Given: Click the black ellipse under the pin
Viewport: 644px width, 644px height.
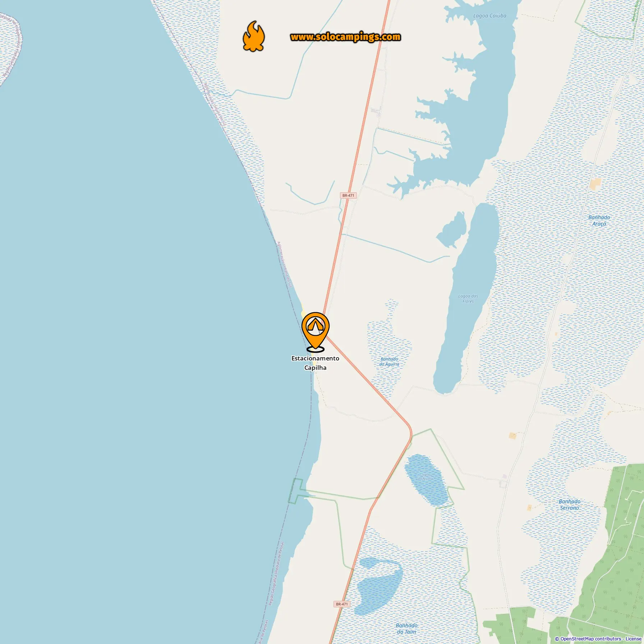Looking at the screenshot, I should [x=316, y=349].
